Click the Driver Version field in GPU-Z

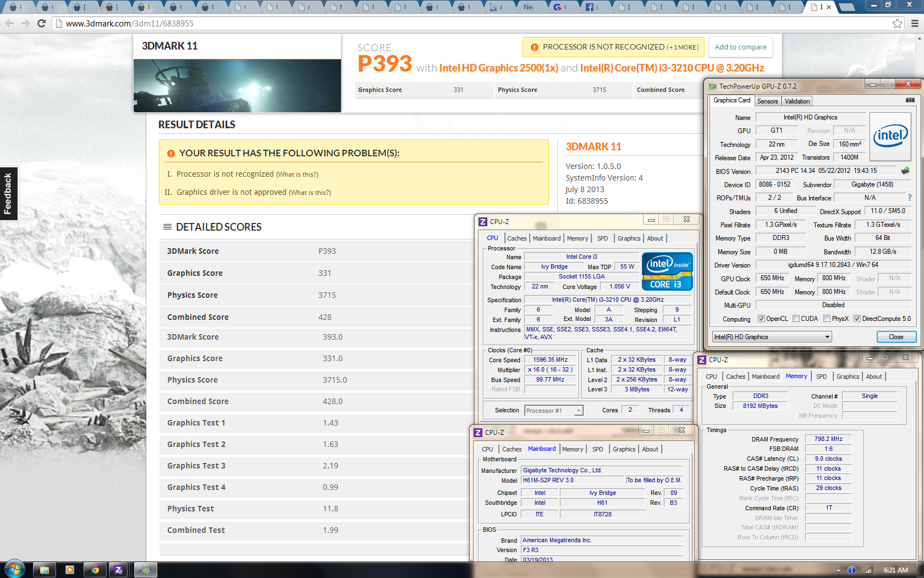click(x=833, y=265)
